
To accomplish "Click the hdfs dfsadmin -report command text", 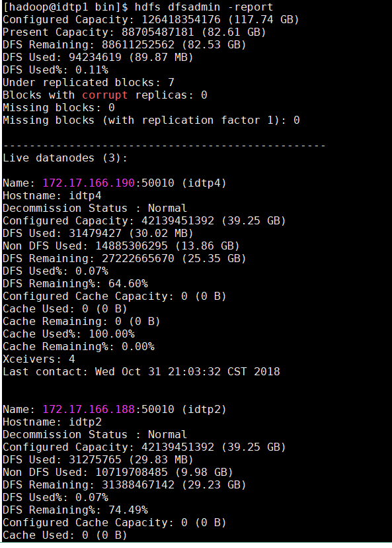I will tap(204, 7).
